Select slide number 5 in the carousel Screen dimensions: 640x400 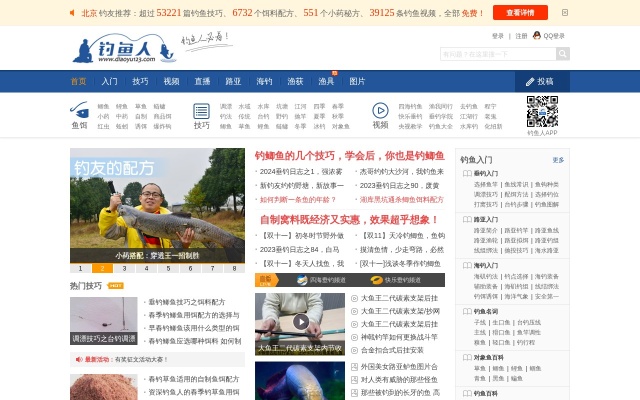(167, 268)
